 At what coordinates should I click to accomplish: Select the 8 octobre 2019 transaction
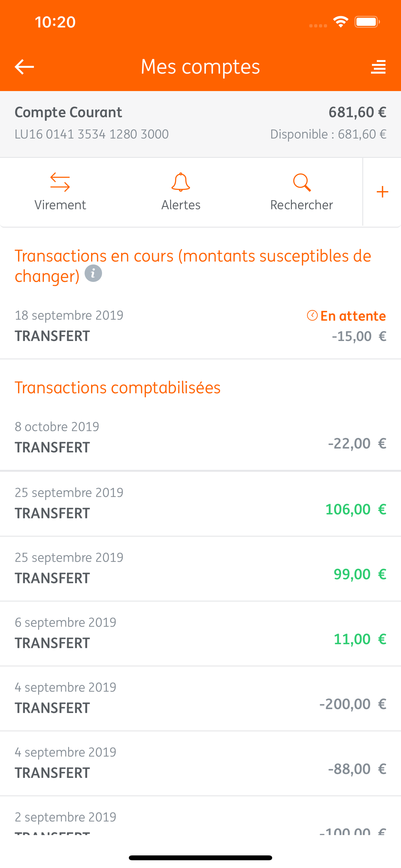[200, 437]
